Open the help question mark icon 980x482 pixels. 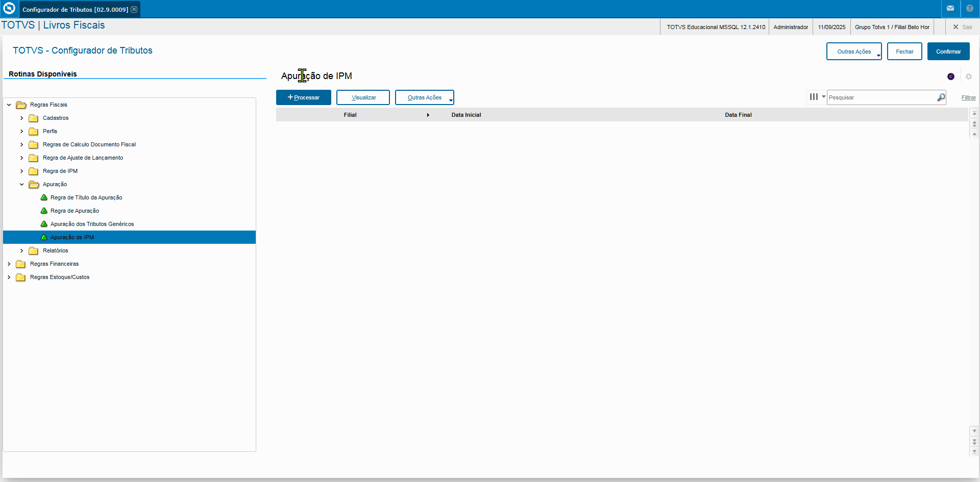click(970, 9)
